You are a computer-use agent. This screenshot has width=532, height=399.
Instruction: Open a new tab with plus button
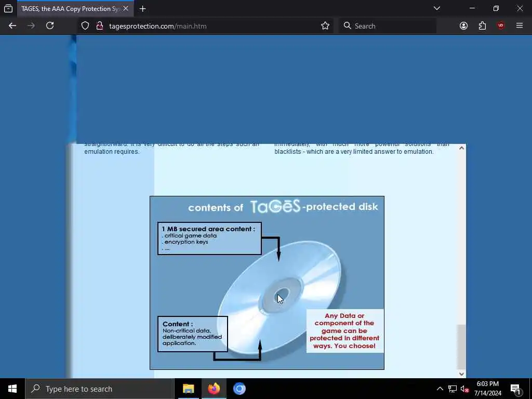(143, 9)
